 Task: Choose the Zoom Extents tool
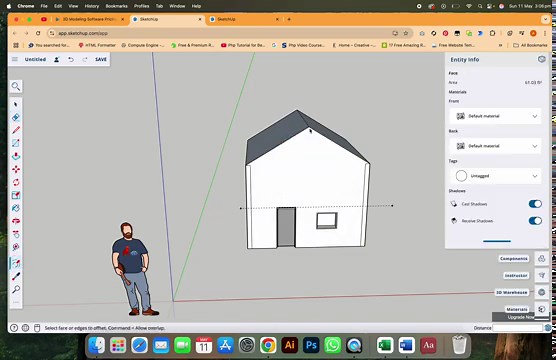tap(16, 247)
